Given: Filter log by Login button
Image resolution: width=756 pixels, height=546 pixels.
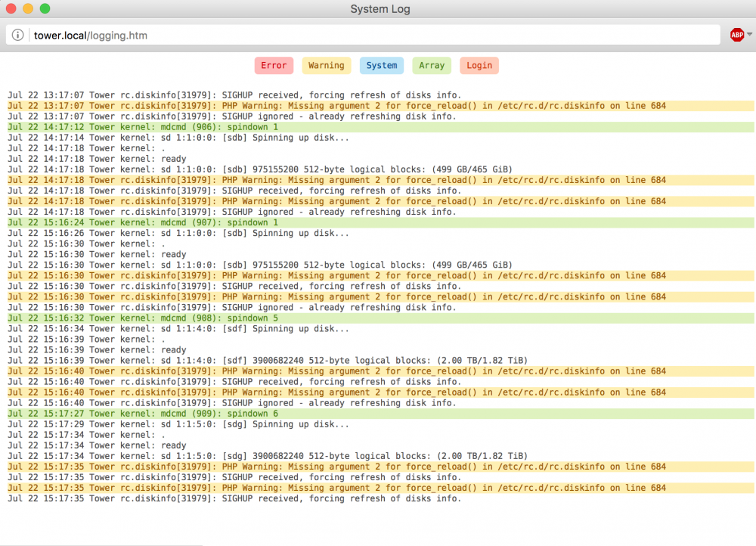Looking at the screenshot, I should click(x=479, y=66).
